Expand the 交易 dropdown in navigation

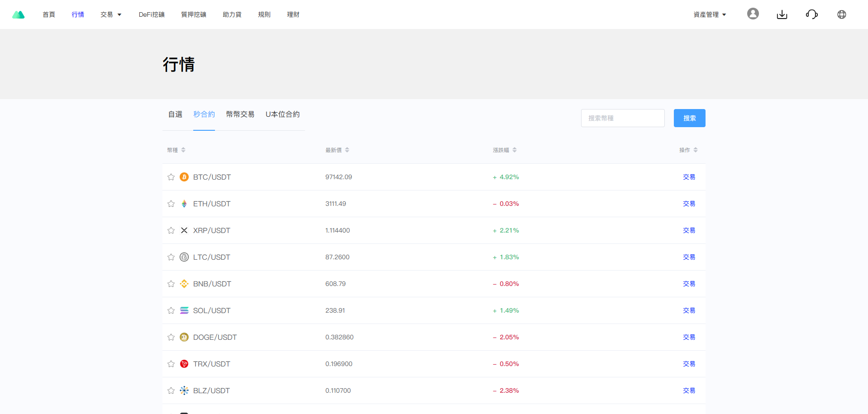click(111, 14)
